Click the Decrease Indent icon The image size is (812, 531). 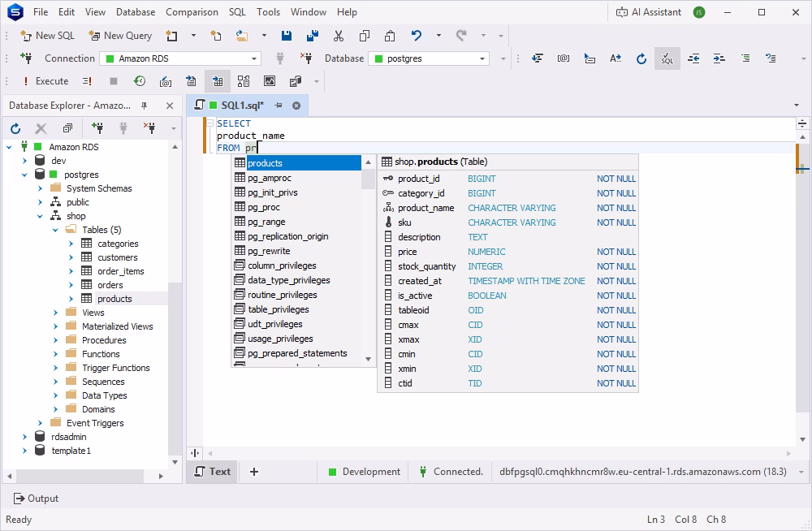tap(693, 58)
